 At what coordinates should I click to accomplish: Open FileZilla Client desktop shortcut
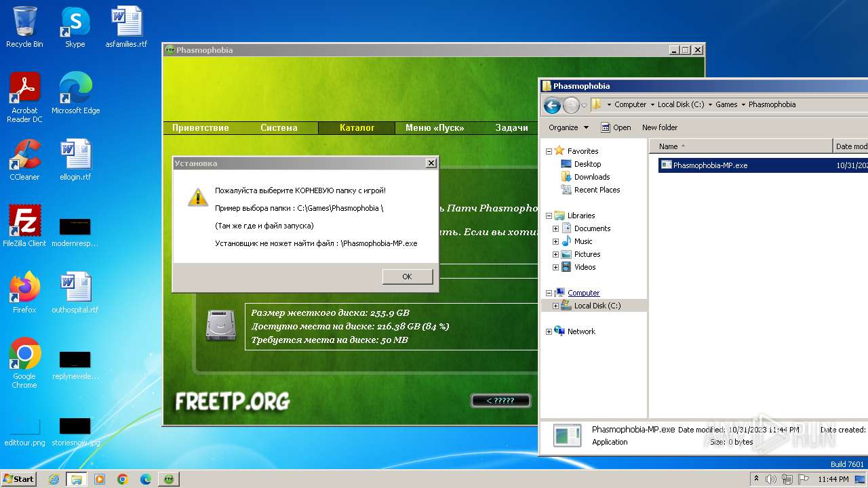click(x=24, y=226)
